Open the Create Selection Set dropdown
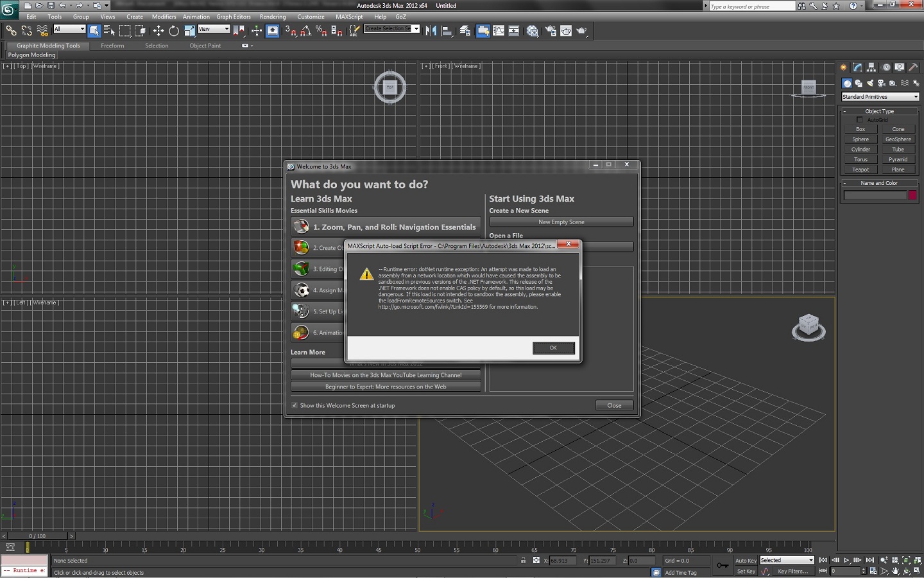Screen dimensions: 924x578 pyautogui.click(x=392, y=29)
